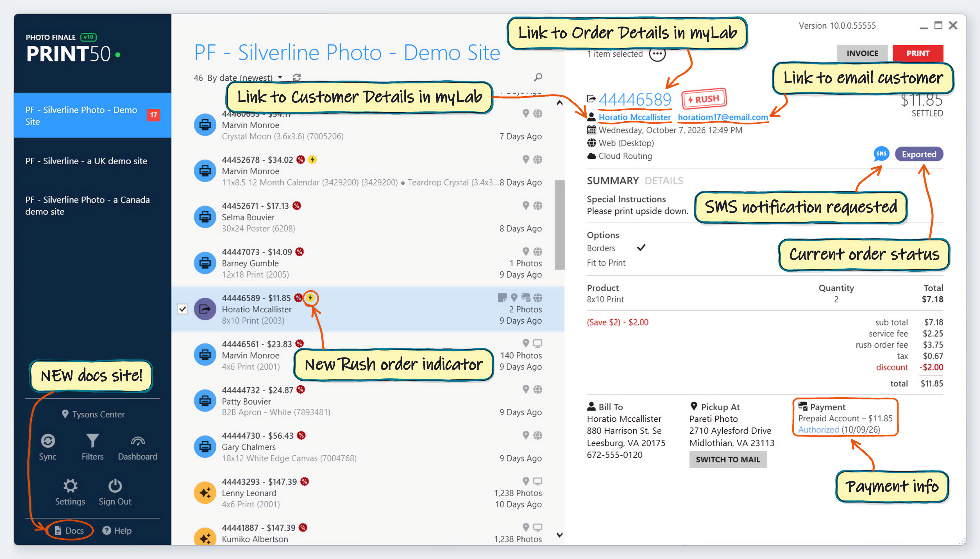The height and width of the screenshot is (559, 980).
Task: Click the RUSH badge beside order number
Action: [x=704, y=99]
